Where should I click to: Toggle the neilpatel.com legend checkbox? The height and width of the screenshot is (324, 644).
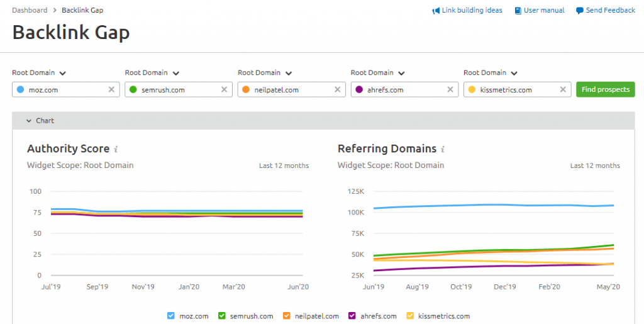pos(287,316)
